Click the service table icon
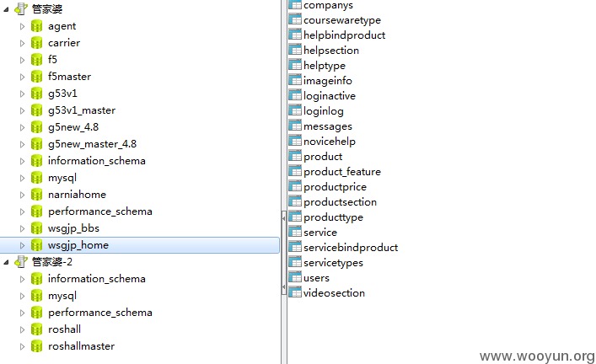Screen dimensions: 596x364 [x=295, y=232]
